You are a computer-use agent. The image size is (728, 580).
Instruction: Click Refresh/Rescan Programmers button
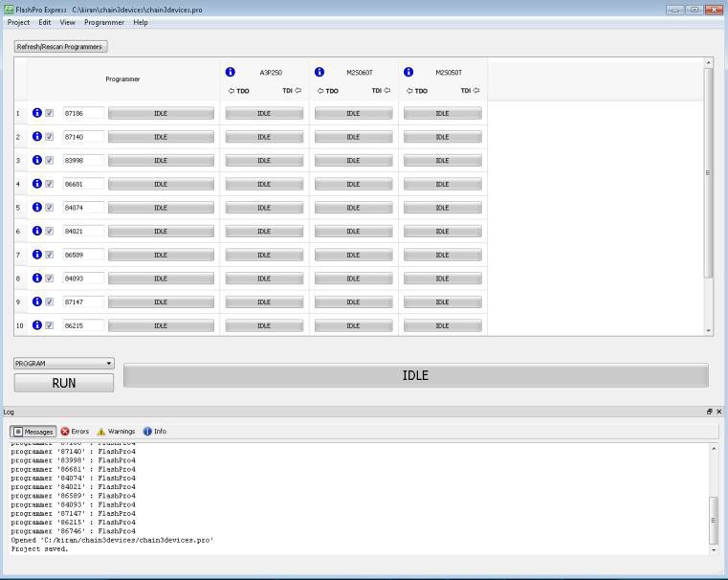tap(60, 46)
